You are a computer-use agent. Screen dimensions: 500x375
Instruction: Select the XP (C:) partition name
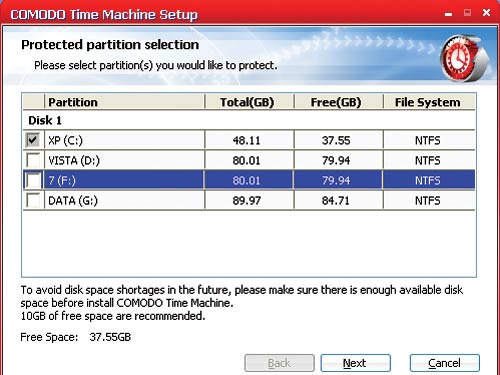[65, 140]
